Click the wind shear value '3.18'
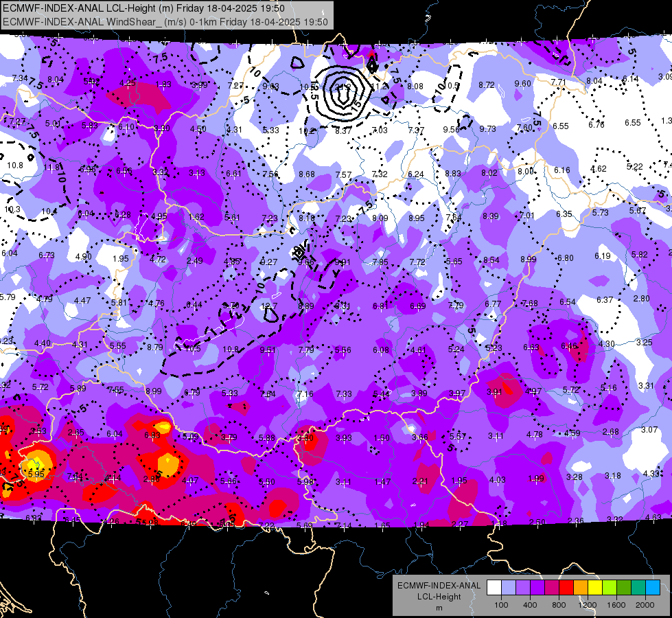This screenshot has width=672, height=618. coord(613,476)
